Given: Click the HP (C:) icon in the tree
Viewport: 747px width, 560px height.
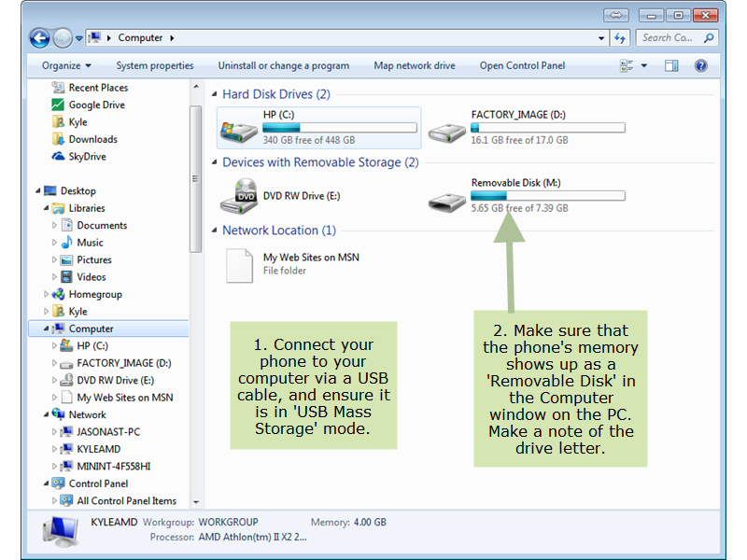Looking at the screenshot, I should coord(66,345).
